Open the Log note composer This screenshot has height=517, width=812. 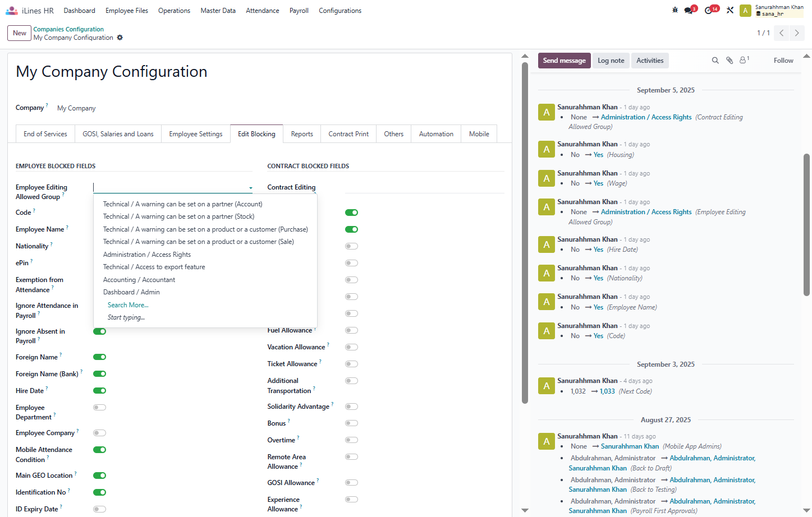pyautogui.click(x=611, y=61)
